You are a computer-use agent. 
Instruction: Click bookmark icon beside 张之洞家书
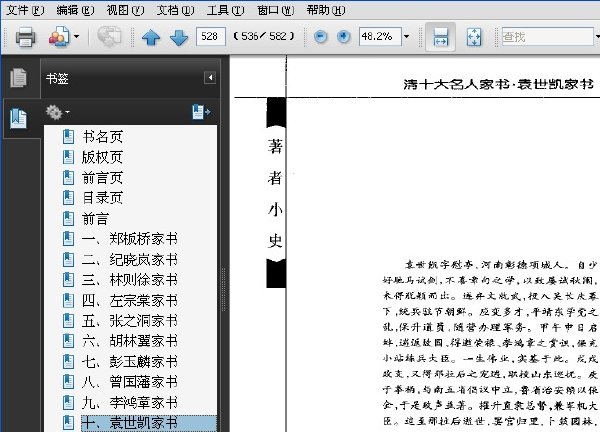(68, 321)
